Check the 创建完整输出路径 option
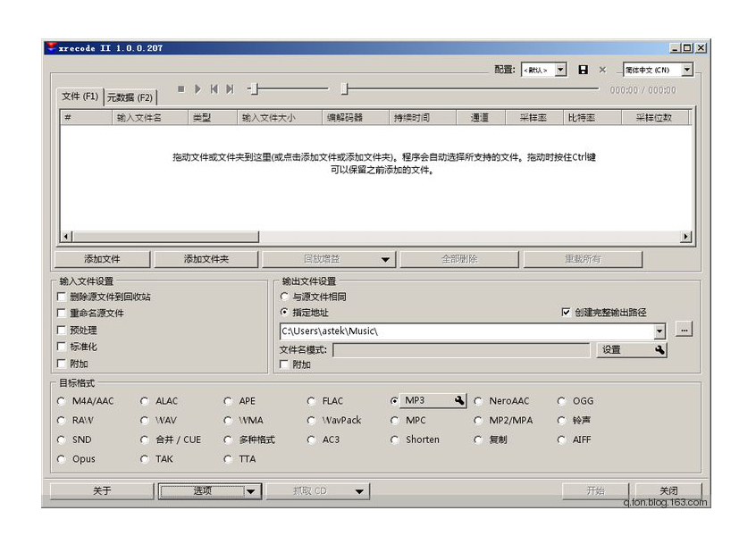The width and height of the screenshot is (756, 544). tap(567, 312)
